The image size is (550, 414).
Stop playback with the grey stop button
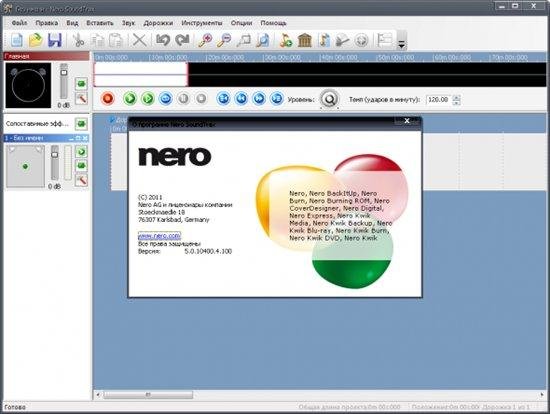pyautogui.click(x=201, y=99)
